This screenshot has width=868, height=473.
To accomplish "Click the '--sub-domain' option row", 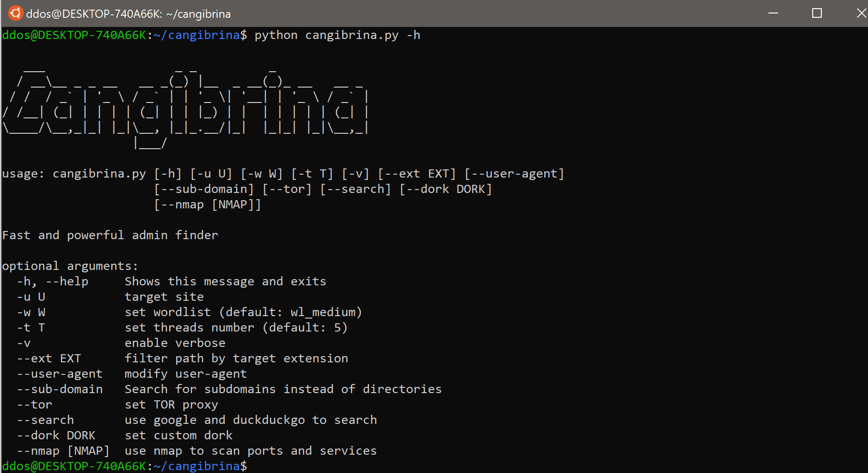I will click(60, 389).
